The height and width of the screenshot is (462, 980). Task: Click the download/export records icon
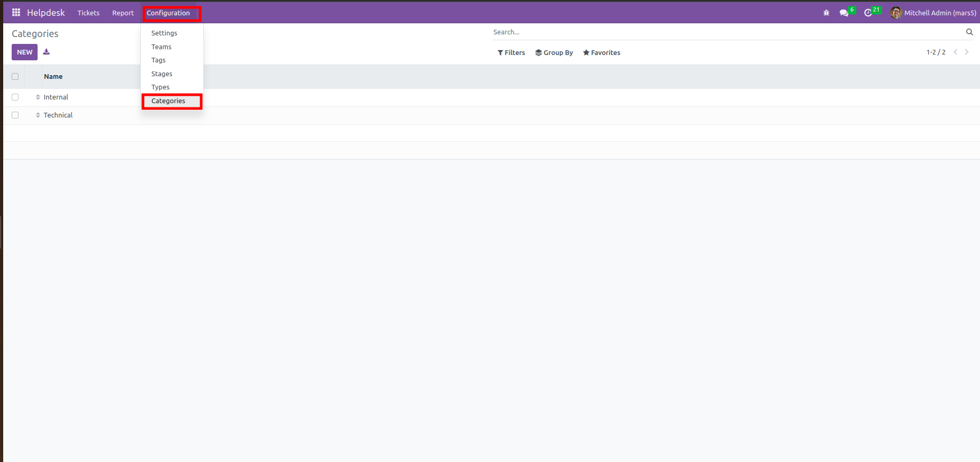[47, 52]
